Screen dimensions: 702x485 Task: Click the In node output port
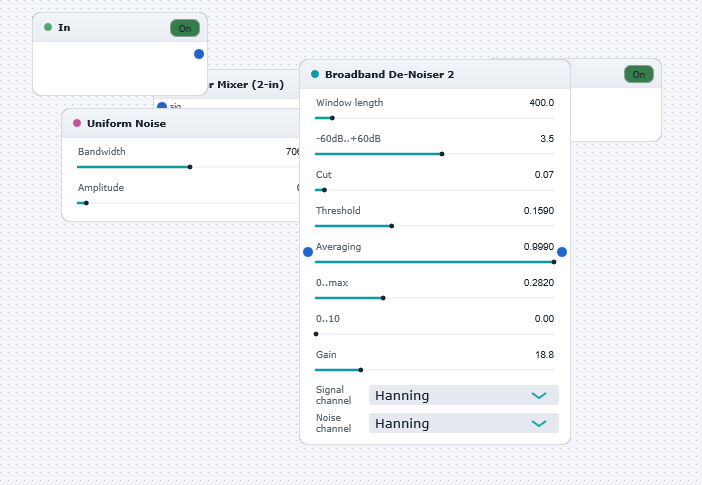tap(199, 54)
